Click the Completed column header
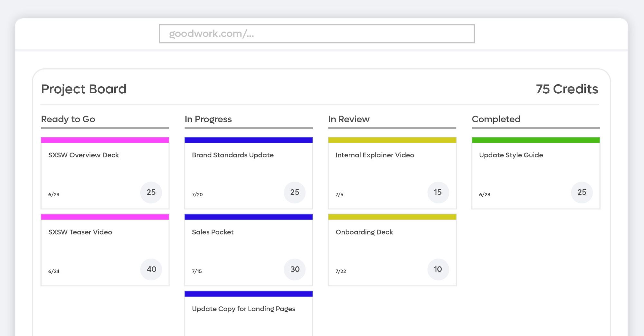 [x=496, y=119]
